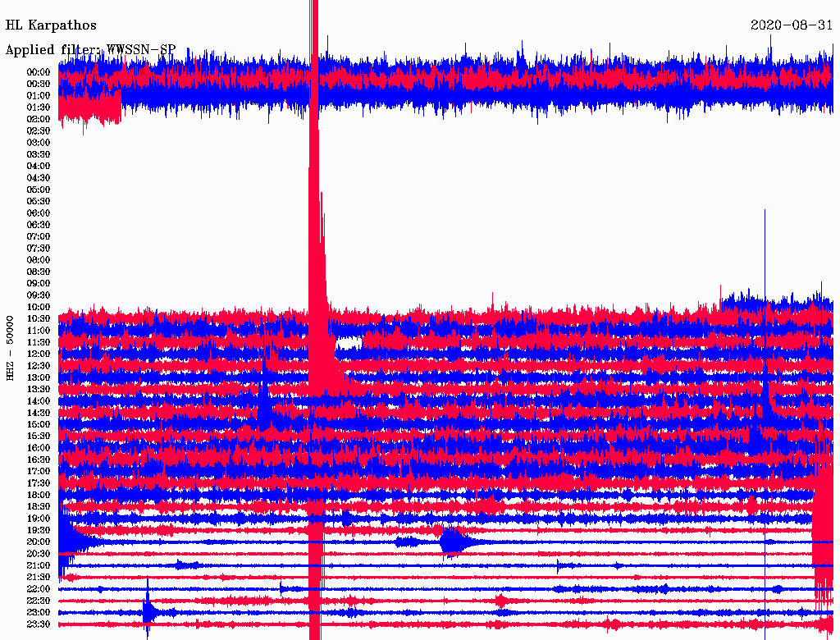Select the '13:30' time label

tap(39, 390)
